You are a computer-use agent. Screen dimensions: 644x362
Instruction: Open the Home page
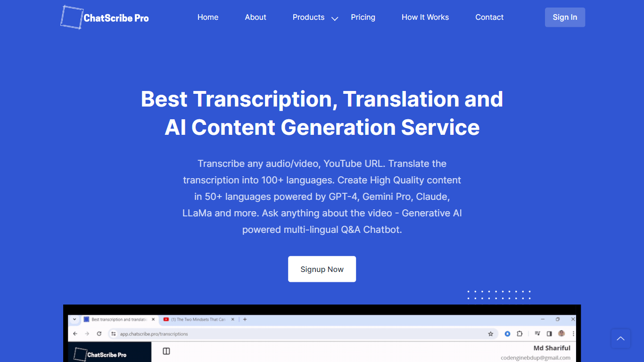[208, 17]
